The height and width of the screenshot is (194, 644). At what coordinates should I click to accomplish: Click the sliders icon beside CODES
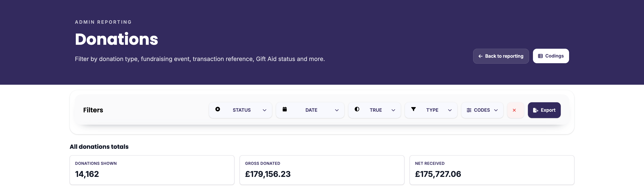click(x=469, y=110)
